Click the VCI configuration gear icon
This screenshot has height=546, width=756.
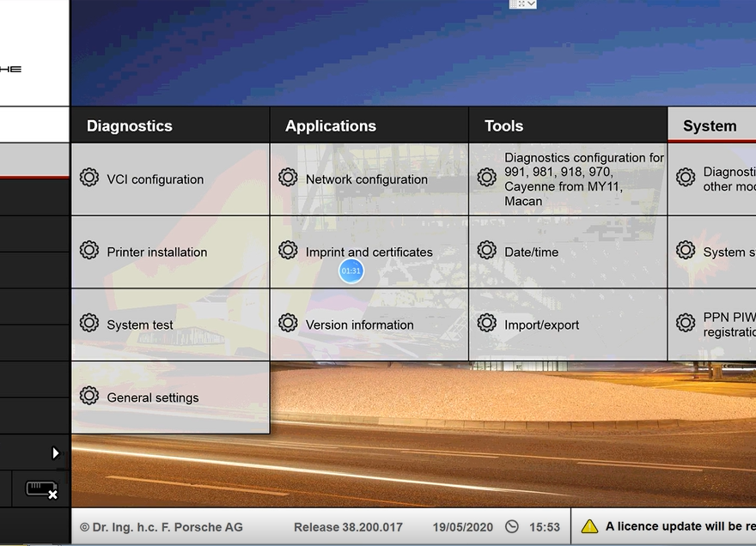pos(89,178)
